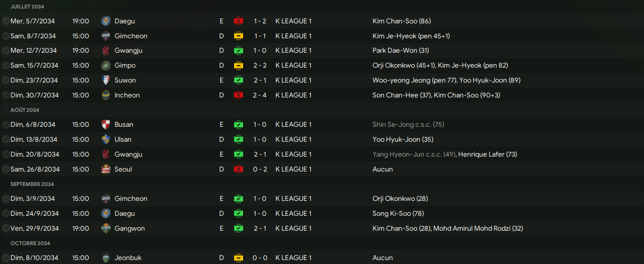Click red loss icon for 30/7/2034 match
The height and width of the screenshot is (264, 644).
tap(239, 95)
